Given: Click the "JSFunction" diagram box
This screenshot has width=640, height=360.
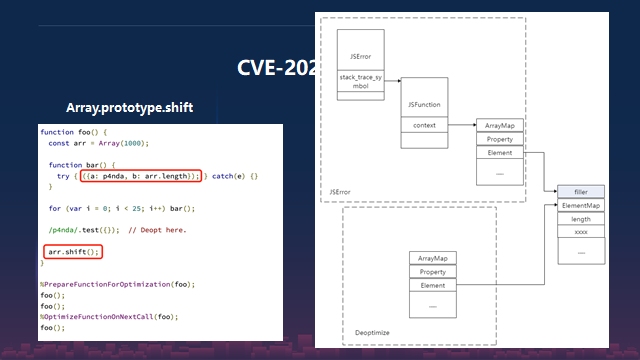Looking at the screenshot, I should pos(424,98).
